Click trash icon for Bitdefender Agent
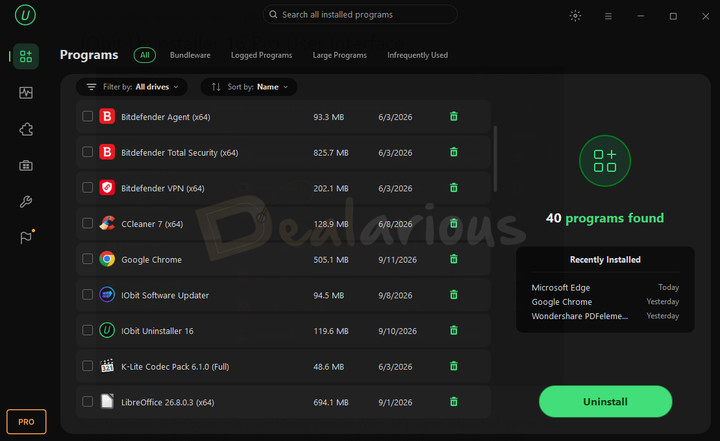Image resolution: width=720 pixels, height=441 pixels. coord(454,116)
